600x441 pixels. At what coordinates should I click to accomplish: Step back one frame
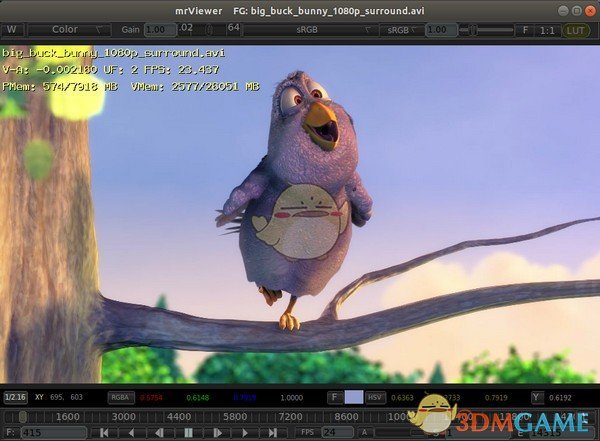(160, 433)
